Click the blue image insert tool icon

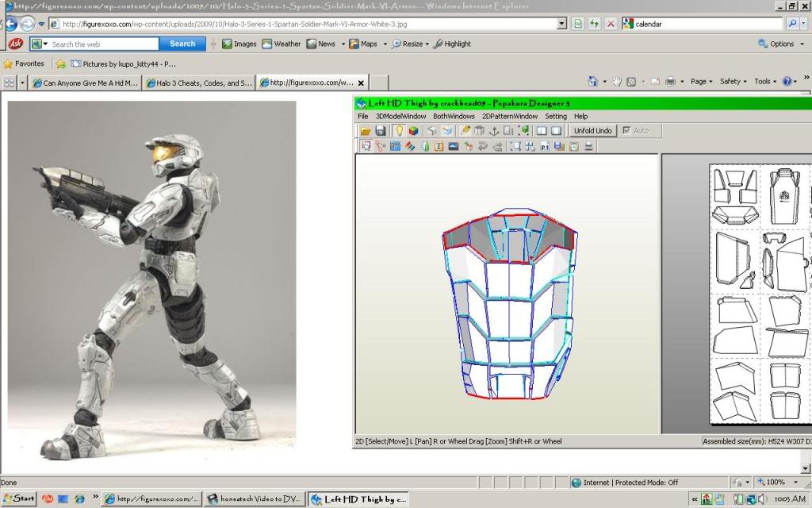point(453,146)
